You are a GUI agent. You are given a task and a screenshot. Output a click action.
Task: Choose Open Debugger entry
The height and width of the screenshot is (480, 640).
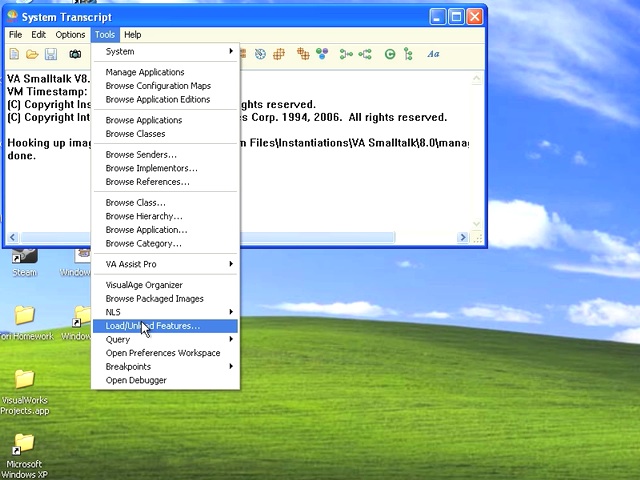[165, 380]
